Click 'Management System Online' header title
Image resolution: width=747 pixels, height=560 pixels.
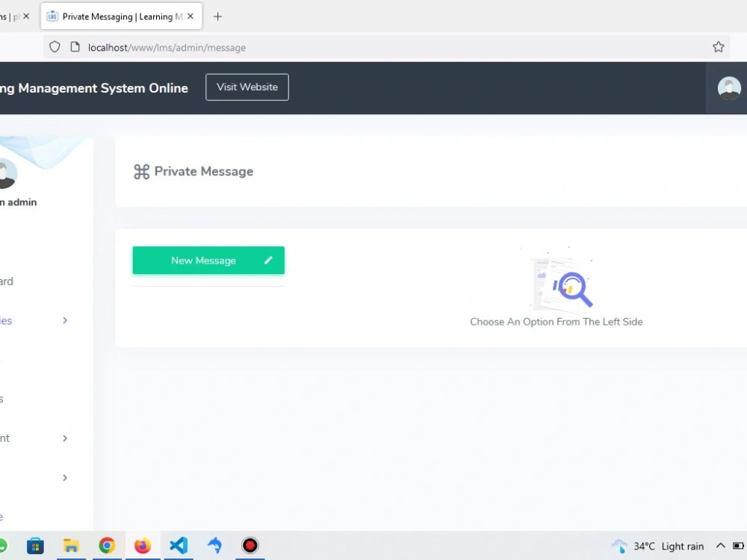click(x=103, y=88)
